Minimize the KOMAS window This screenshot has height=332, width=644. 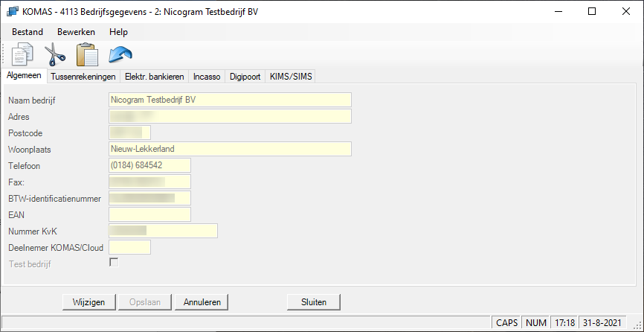(558, 11)
